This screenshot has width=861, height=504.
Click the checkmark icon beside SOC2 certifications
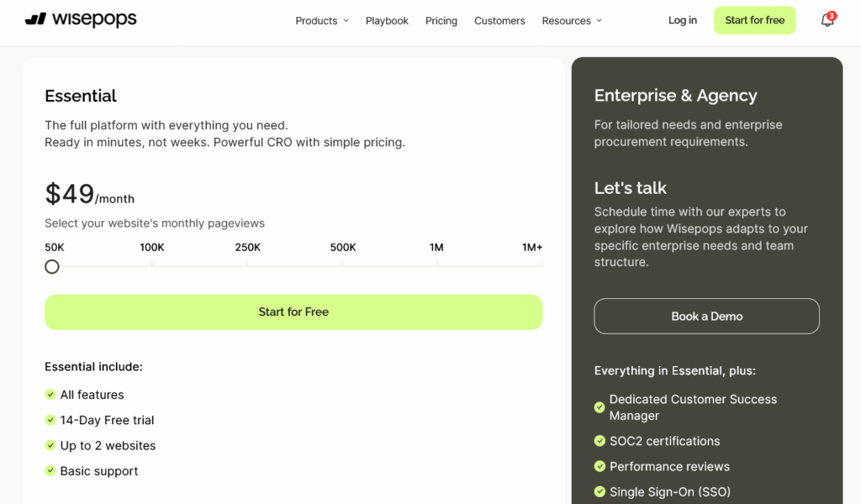click(x=600, y=441)
